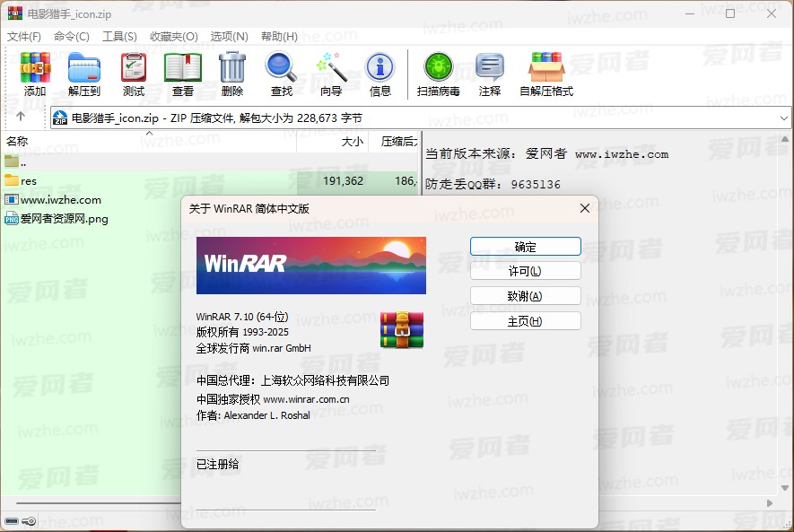
Task: Open the Help (帮助) menu
Action: (280, 37)
